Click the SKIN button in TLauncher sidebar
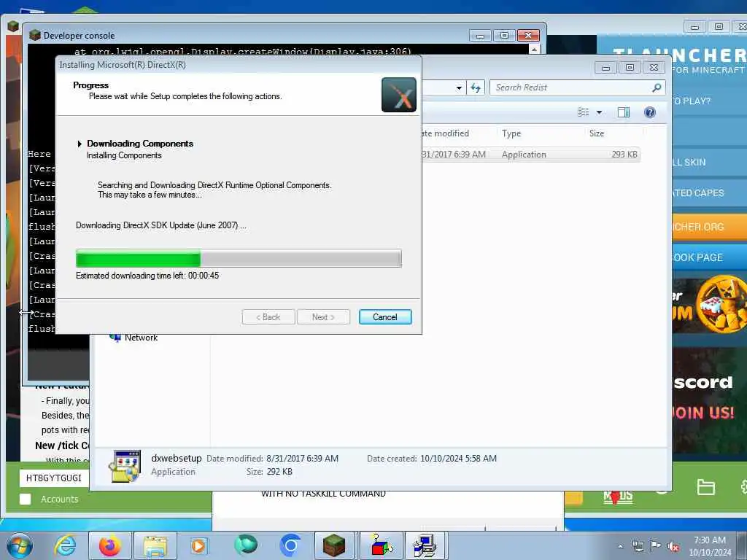This screenshot has height=560, width=747. [709, 163]
